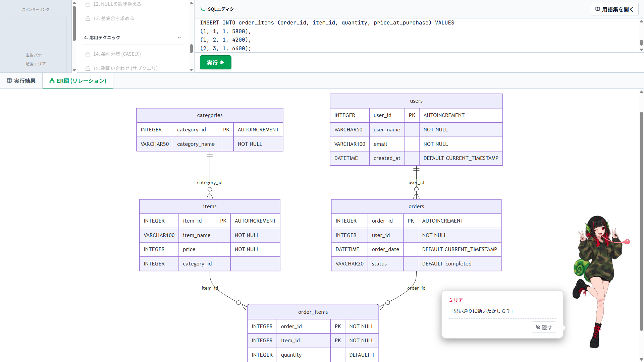Switch to the 実行結果 tab
The width and height of the screenshot is (644, 362).
(21, 81)
